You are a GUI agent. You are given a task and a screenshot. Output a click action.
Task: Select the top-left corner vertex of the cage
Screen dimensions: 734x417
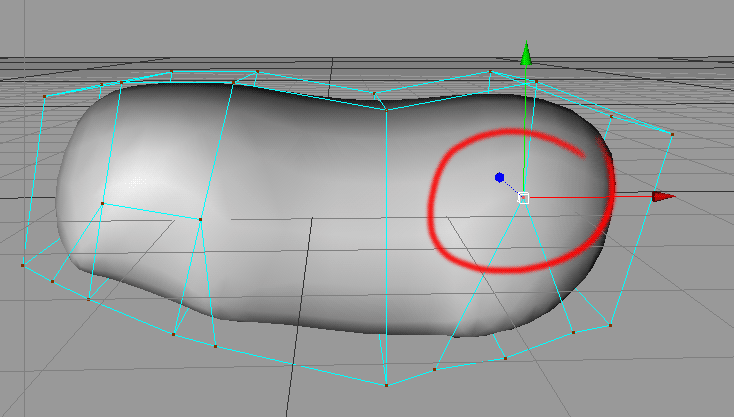(46, 96)
